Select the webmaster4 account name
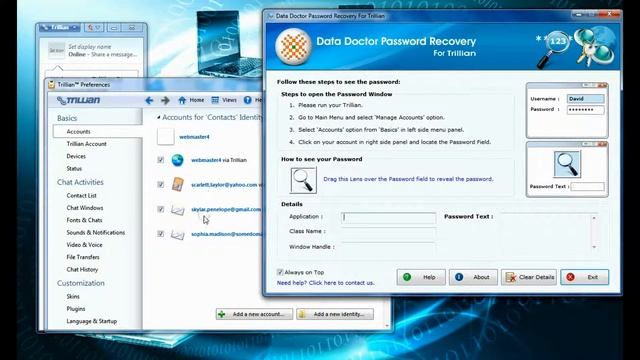 coord(194,137)
